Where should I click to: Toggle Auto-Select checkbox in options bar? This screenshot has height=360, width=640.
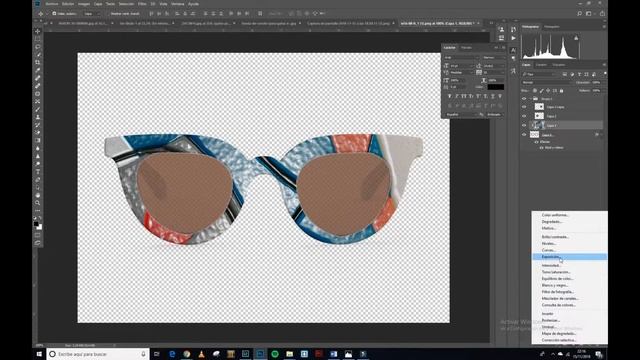click(54, 13)
